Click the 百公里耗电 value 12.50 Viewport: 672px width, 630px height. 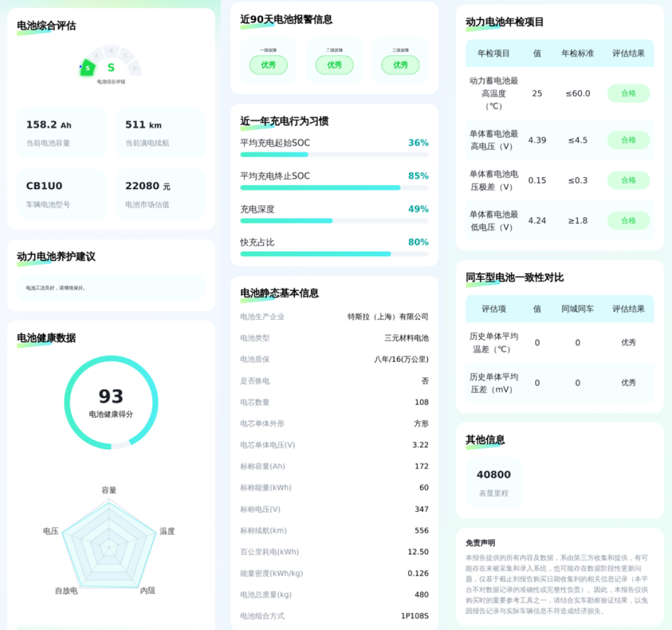(x=418, y=552)
